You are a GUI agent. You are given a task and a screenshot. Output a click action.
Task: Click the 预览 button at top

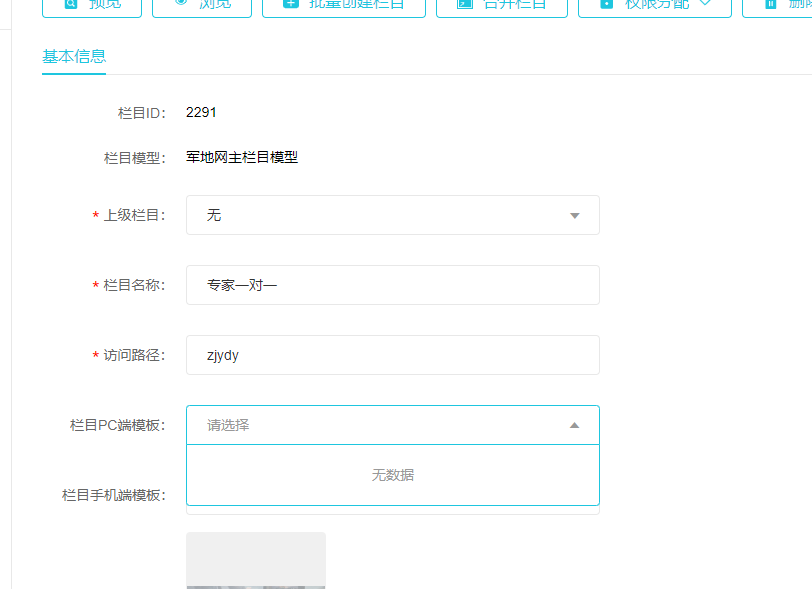92,6
